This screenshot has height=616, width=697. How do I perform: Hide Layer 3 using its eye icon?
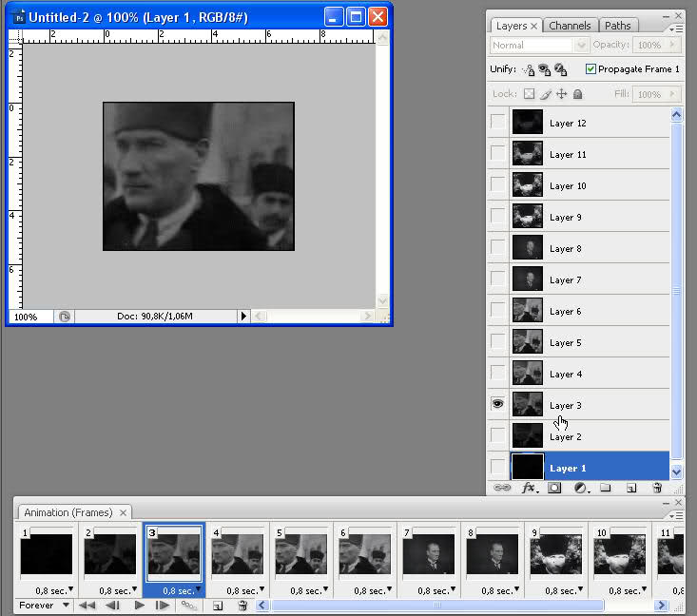(497, 404)
